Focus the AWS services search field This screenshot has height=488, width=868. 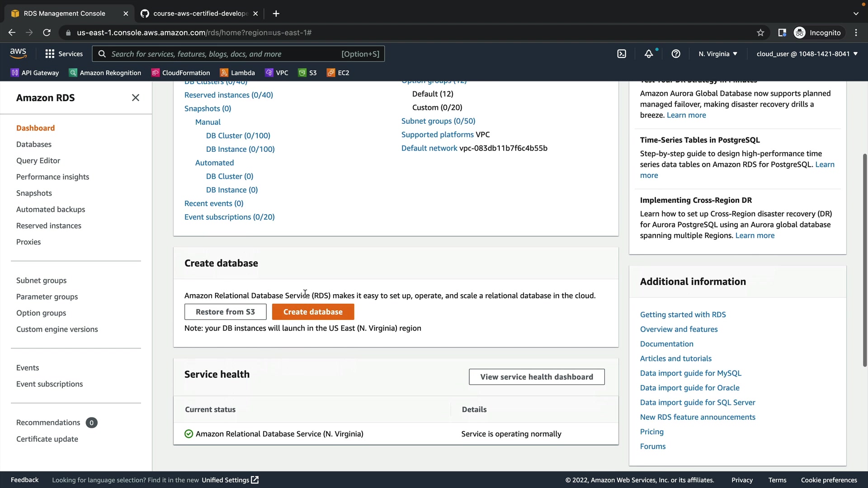[x=226, y=54]
